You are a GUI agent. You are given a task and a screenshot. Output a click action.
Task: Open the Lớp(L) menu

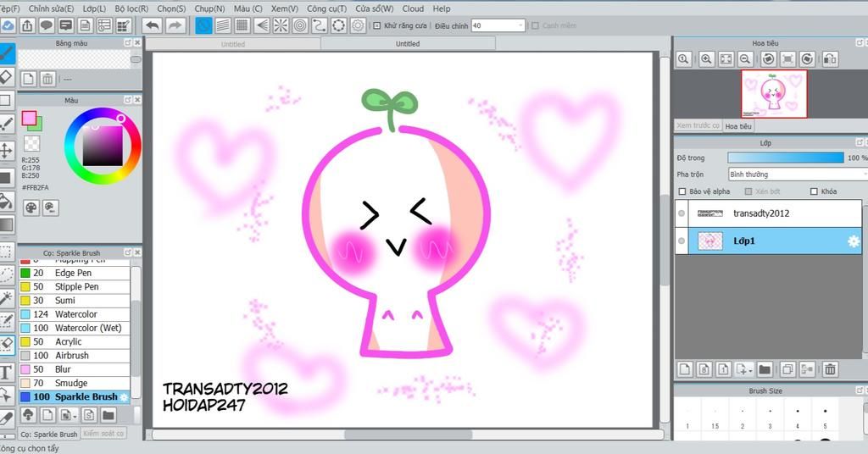coord(94,8)
